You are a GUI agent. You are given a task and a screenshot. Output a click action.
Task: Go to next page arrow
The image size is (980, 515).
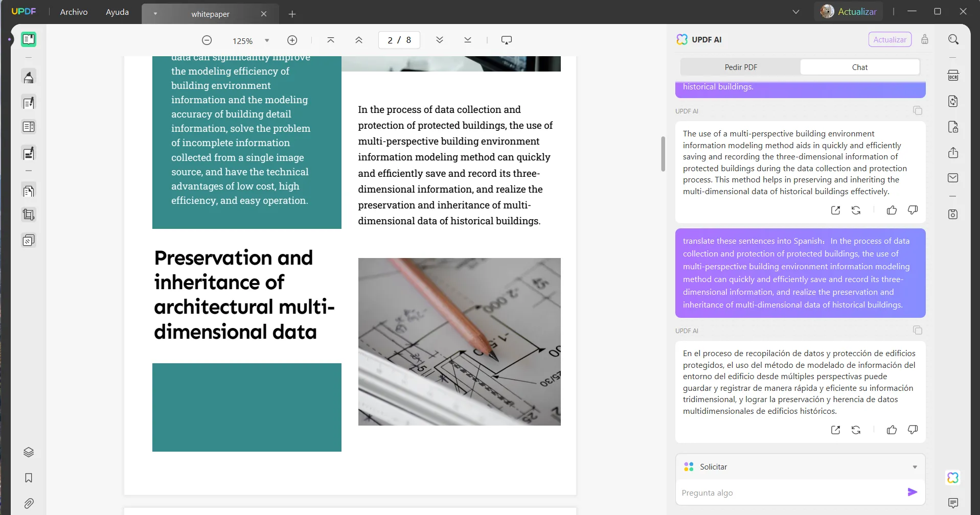tap(440, 40)
